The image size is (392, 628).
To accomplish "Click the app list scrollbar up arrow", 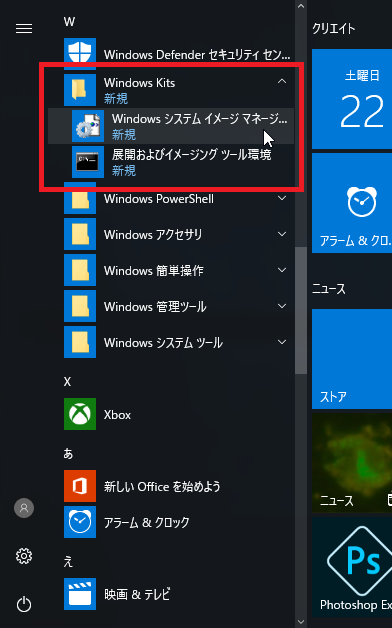I will point(301,6).
